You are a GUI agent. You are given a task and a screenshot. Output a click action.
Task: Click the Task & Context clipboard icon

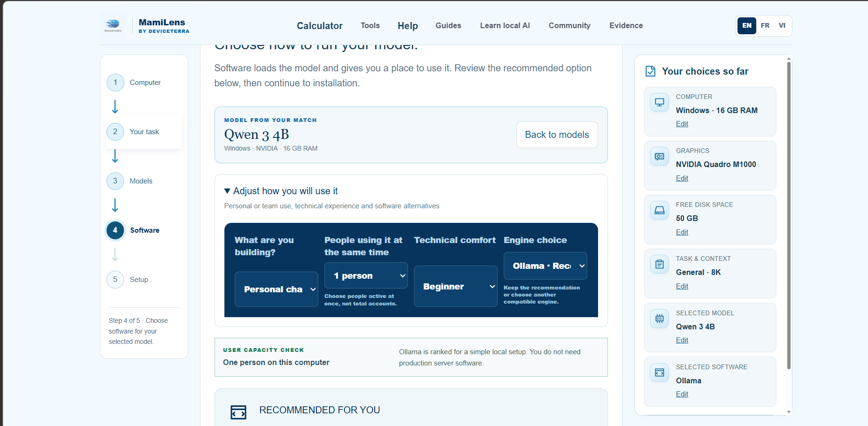click(660, 264)
